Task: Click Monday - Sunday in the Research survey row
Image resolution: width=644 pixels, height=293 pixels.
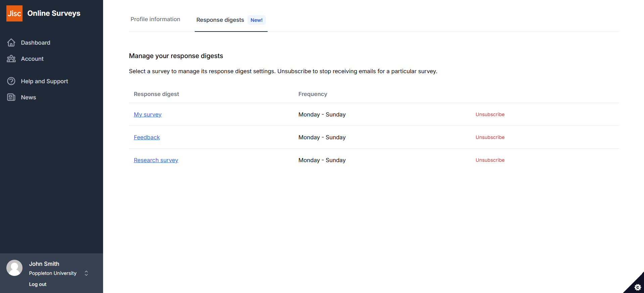Action: (322, 160)
